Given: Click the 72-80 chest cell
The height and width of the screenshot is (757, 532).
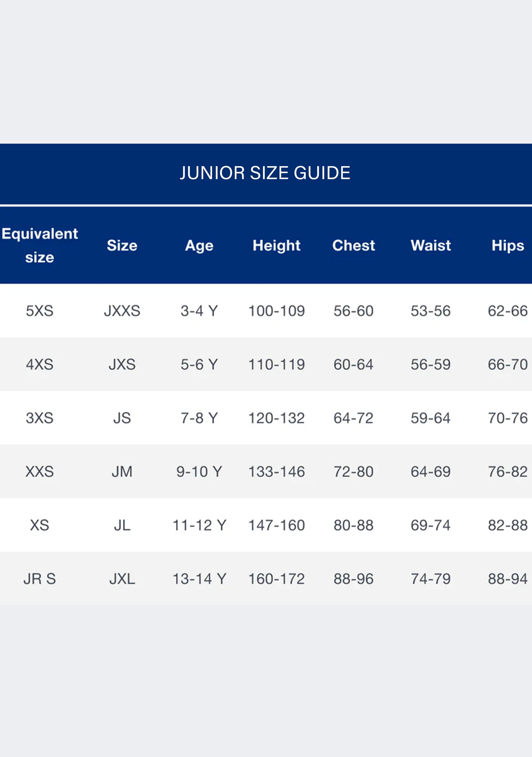Looking at the screenshot, I should [354, 471].
